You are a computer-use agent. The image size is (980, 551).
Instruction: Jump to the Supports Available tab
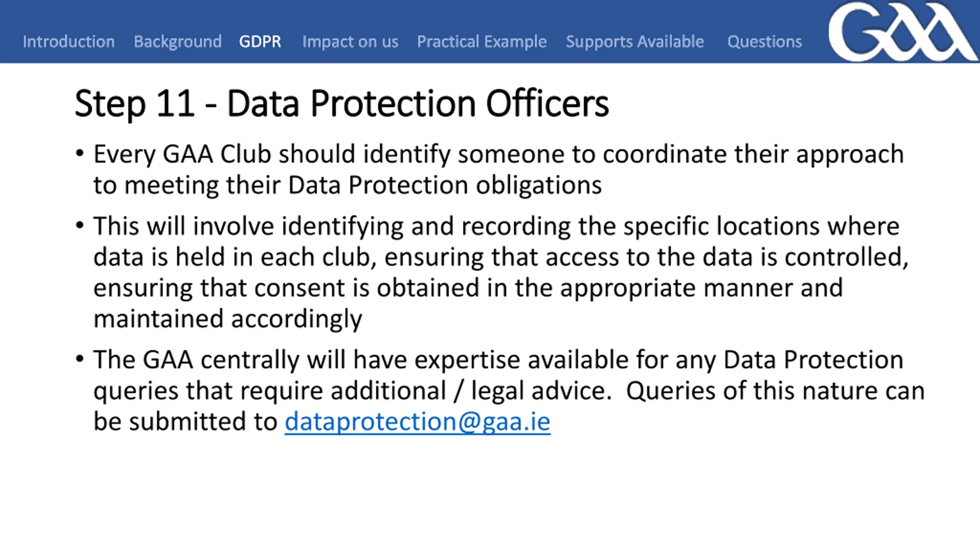coord(635,41)
